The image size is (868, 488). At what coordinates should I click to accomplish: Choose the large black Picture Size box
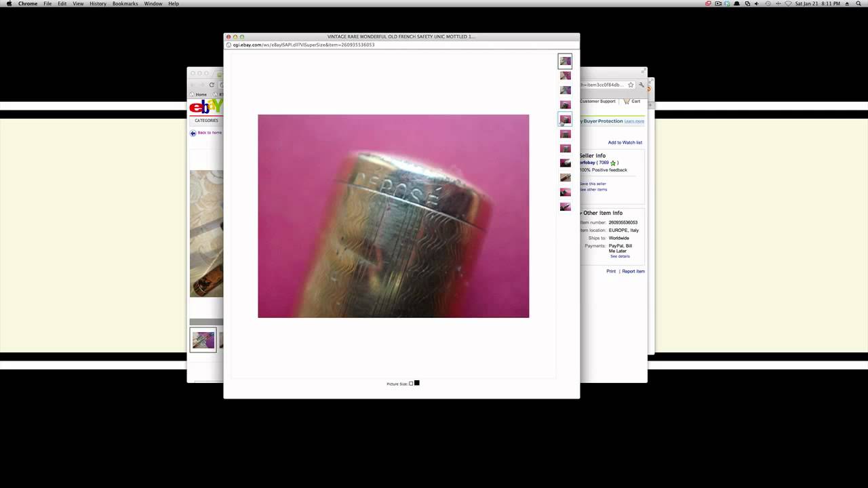(x=416, y=383)
